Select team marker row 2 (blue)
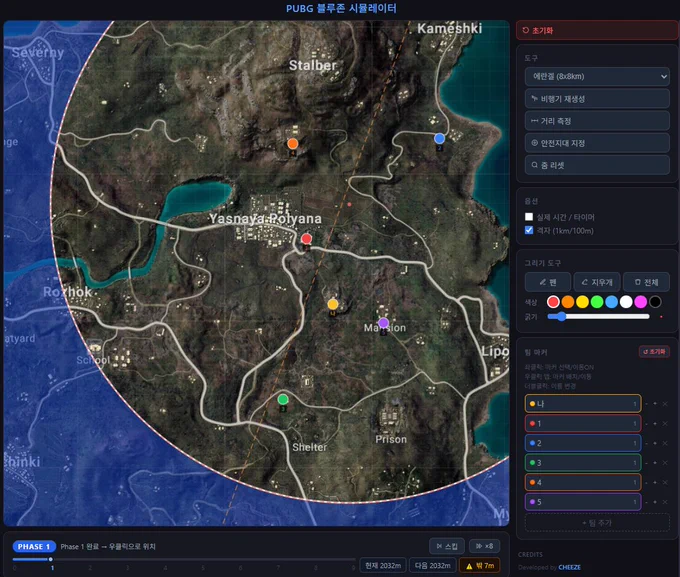Image resolution: width=680 pixels, height=577 pixels. point(583,443)
